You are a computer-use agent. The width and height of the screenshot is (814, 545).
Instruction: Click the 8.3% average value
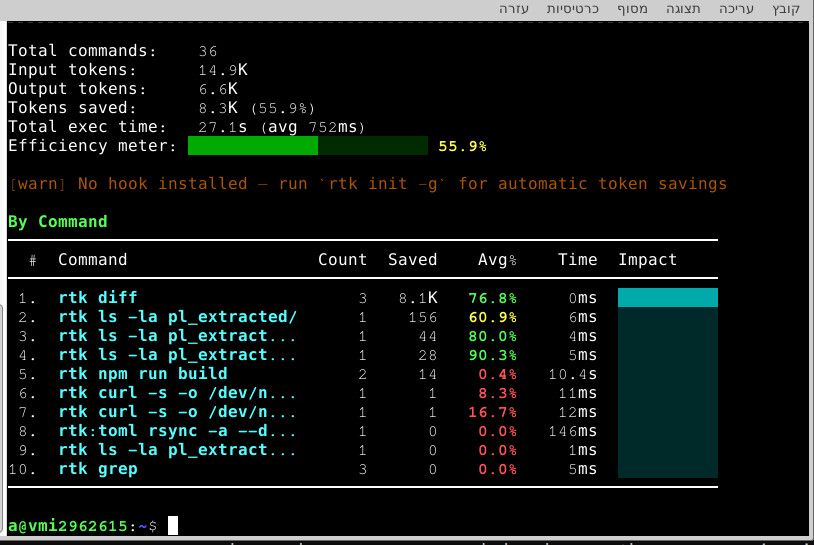pos(497,393)
